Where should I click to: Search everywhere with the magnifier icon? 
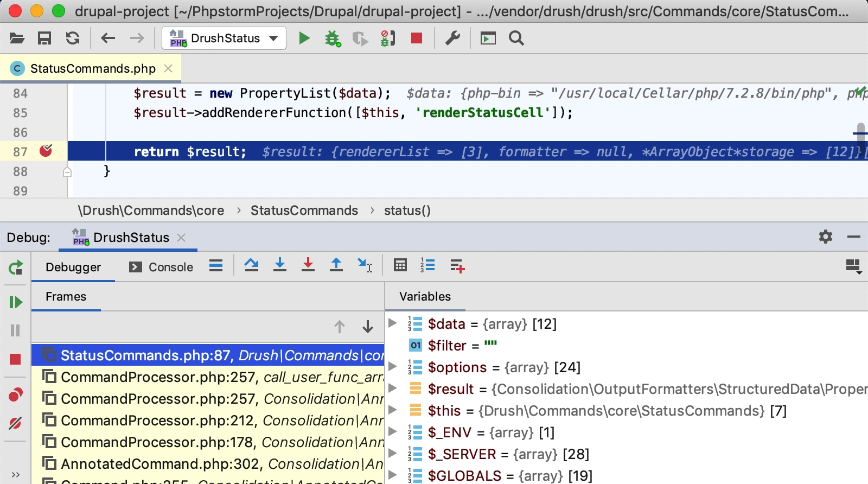[516, 38]
